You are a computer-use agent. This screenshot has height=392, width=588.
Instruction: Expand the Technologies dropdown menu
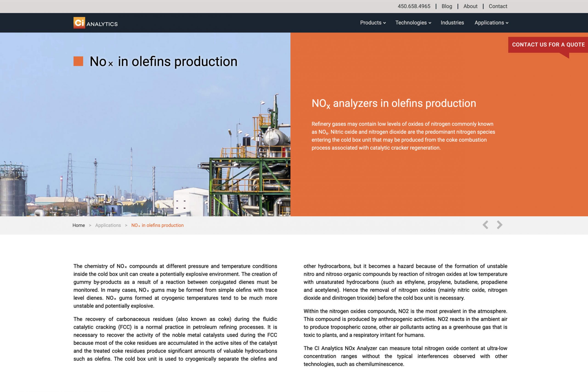413,23
